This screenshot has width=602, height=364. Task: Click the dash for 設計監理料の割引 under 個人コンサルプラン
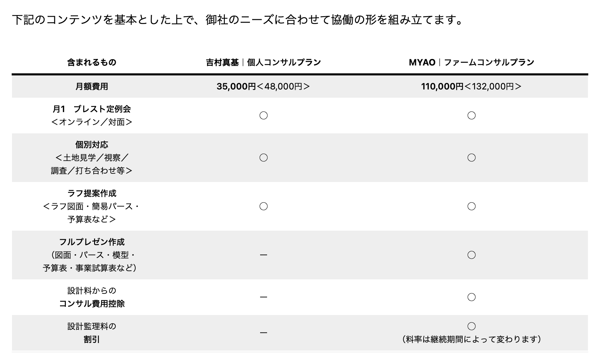[x=263, y=333]
